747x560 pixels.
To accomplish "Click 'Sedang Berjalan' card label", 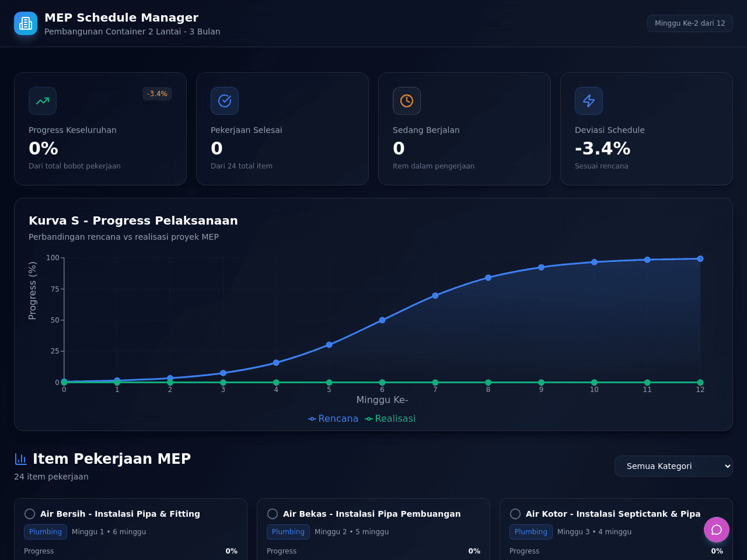I will point(426,130).
